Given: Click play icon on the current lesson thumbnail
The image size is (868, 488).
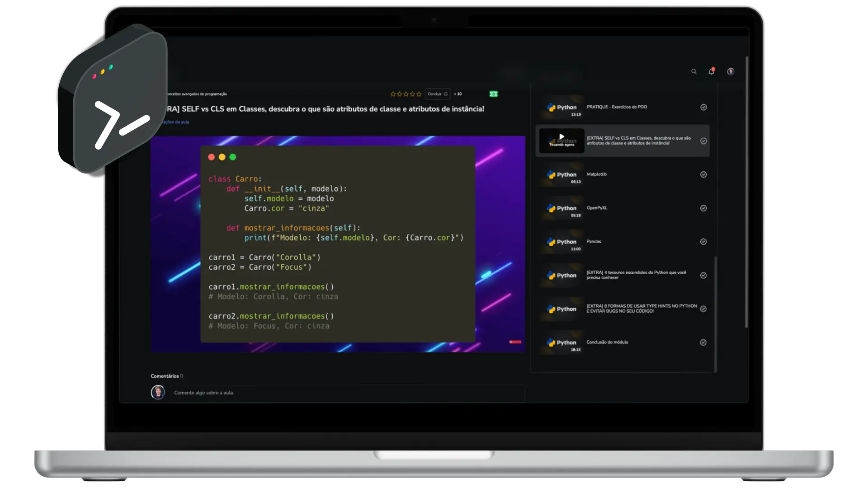Looking at the screenshot, I should tap(561, 137).
